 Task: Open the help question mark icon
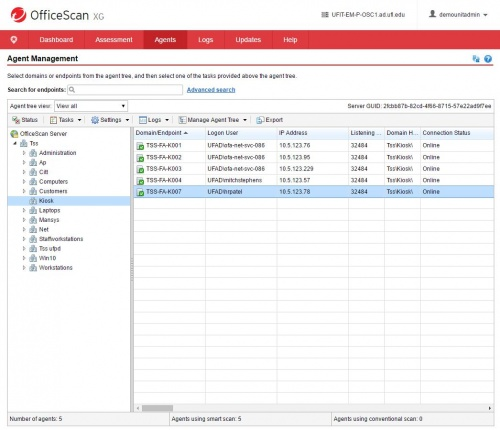488,59
